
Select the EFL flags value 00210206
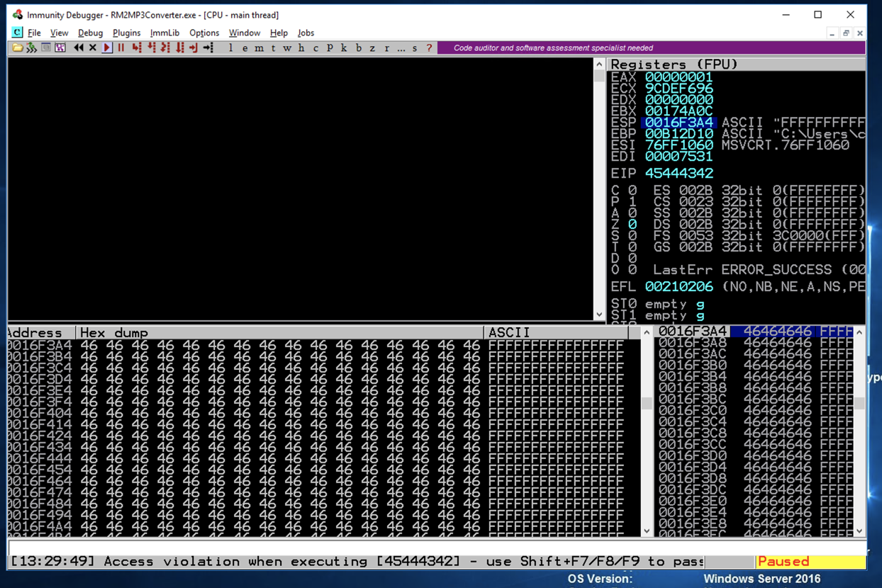click(x=679, y=286)
